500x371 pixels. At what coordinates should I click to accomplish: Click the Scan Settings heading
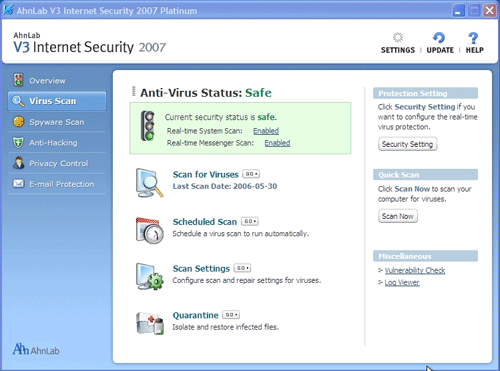pyautogui.click(x=201, y=268)
